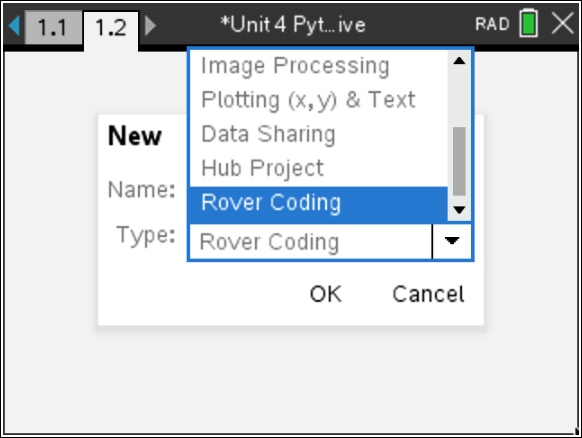Click the list scroll down arrow

point(460,210)
